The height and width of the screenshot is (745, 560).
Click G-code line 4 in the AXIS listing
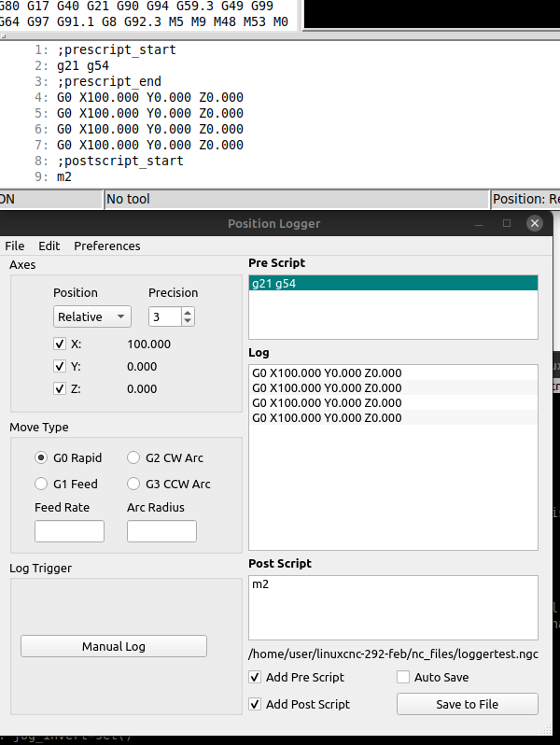pos(150,97)
